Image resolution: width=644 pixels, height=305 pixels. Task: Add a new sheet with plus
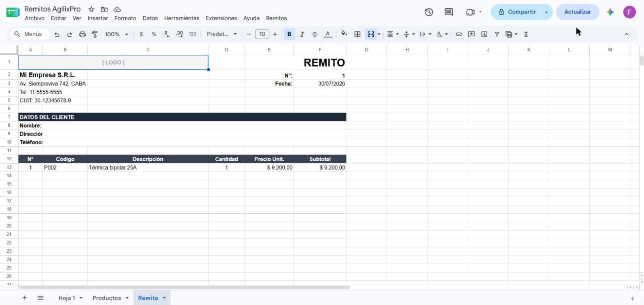(25, 298)
